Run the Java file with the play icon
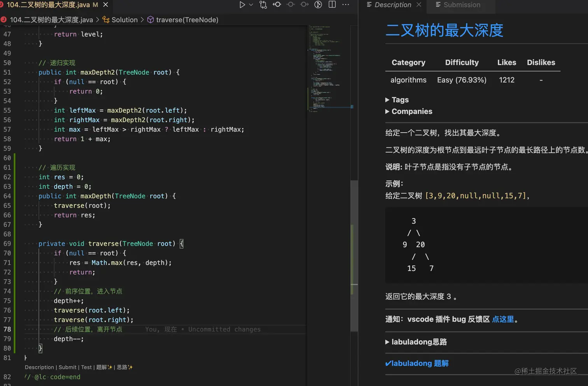The image size is (588, 386). (x=242, y=5)
